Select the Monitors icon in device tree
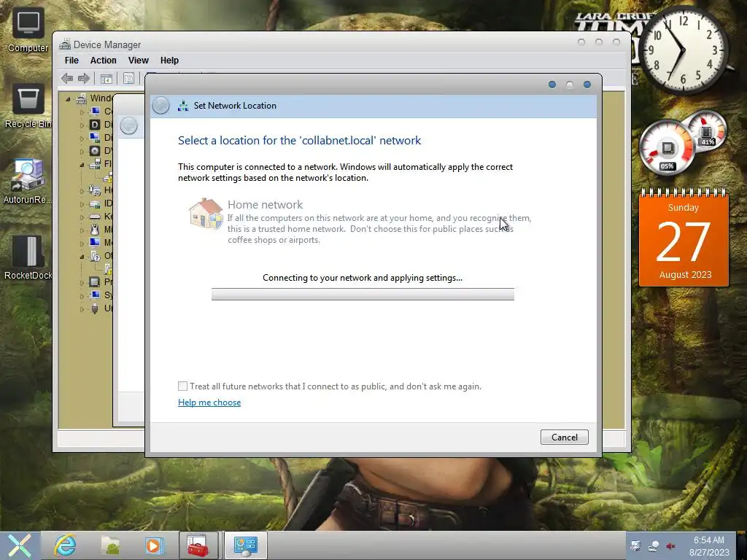The image size is (747, 560). 95,242
